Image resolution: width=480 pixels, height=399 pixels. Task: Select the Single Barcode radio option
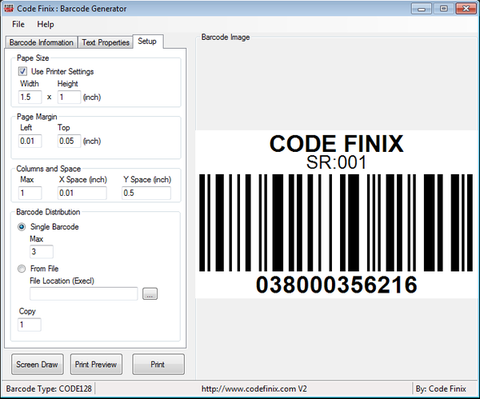pos(21,227)
